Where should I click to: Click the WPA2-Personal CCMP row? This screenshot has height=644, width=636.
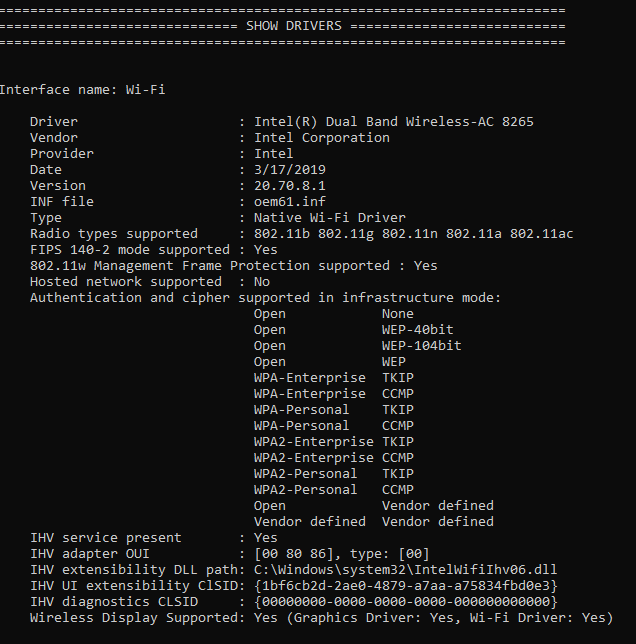click(x=333, y=490)
